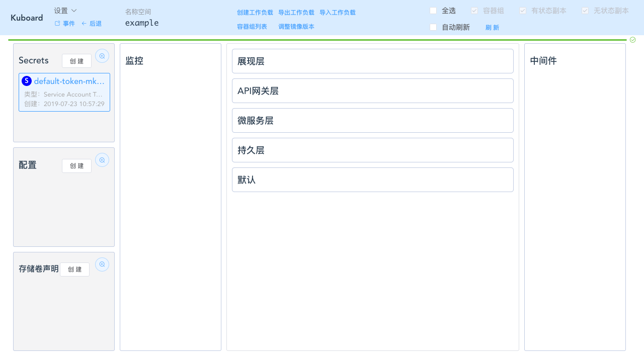Click the zoom icon in the 存储卷声明 panel
Viewport: 644px width, 362px height.
[102, 264]
